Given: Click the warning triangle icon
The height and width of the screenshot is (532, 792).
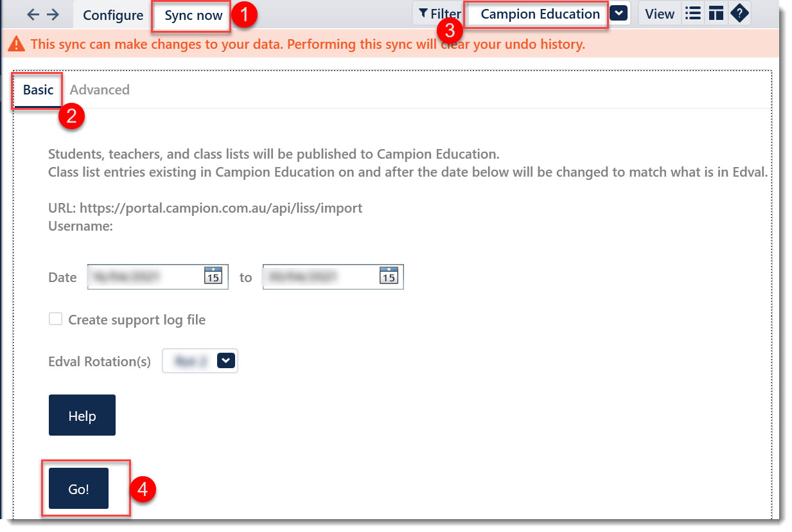Looking at the screenshot, I should pyautogui.click(x=17, y=44).
